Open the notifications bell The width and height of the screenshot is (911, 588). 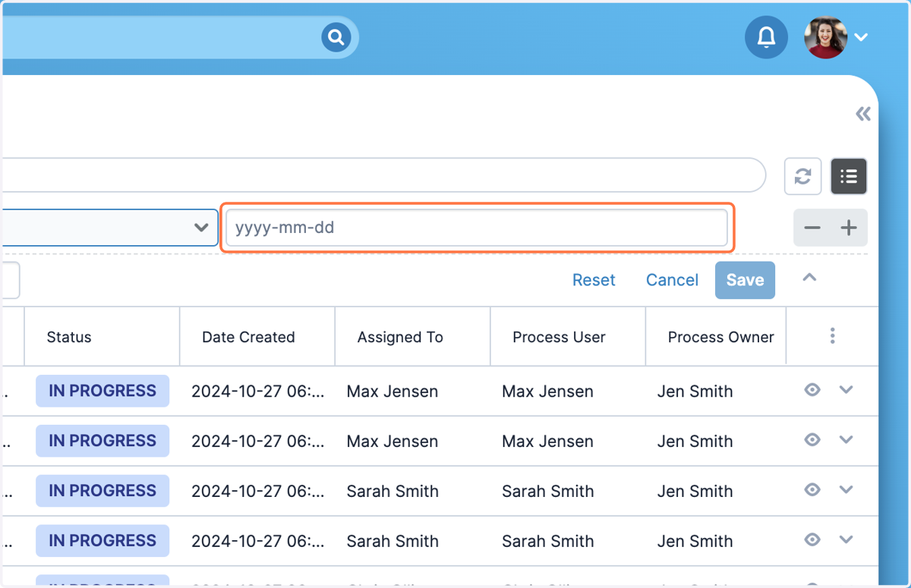(x=767, y=36)
